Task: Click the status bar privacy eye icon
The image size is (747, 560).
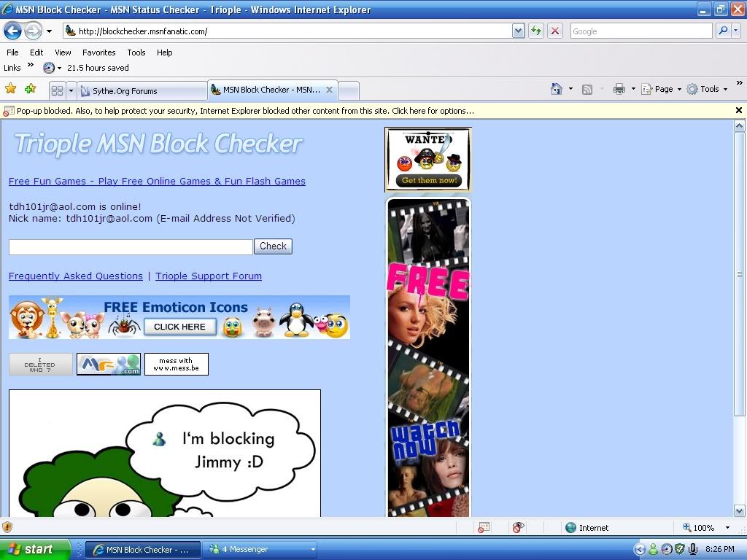Action: (518, 527)
